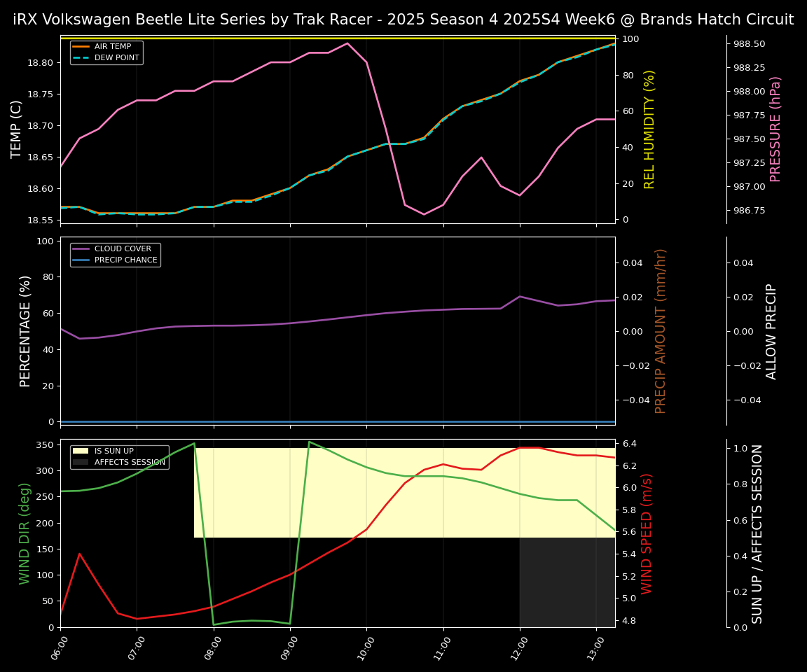Click the PERCENTAGE (%) axis label
This screenshot has width=807, height=672.
tap(25, 330)
